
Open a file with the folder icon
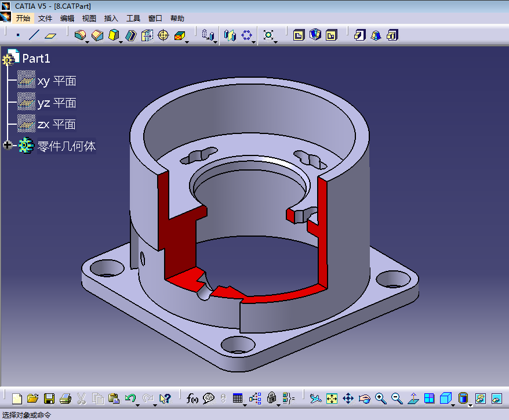pos(33,399)
